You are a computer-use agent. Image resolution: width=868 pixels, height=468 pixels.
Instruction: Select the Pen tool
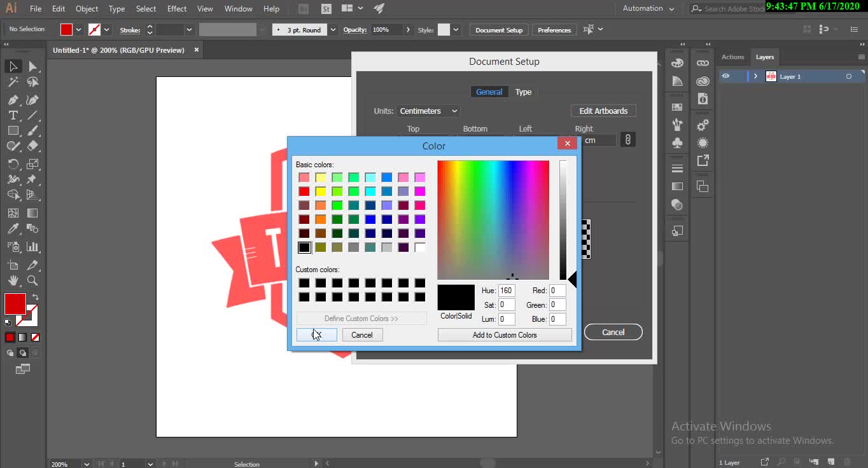coord(13,100)
